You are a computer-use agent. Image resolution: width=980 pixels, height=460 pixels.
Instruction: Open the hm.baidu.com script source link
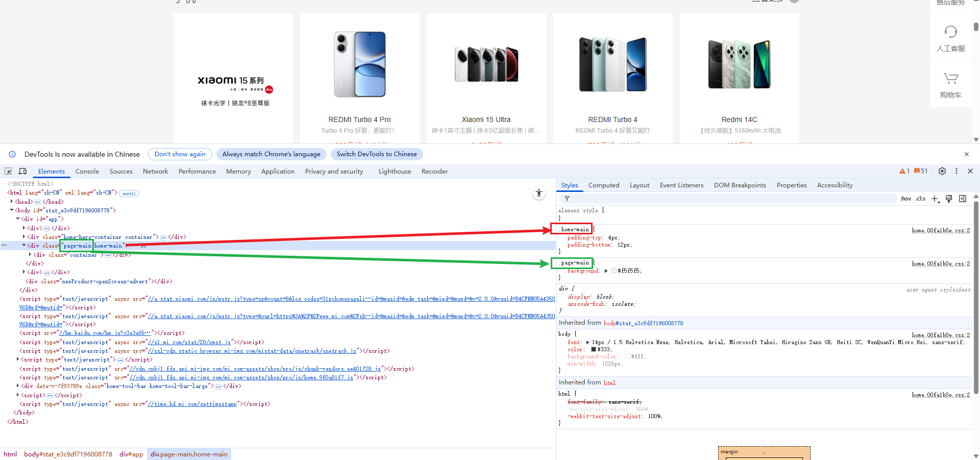click(x=105, y=333)
